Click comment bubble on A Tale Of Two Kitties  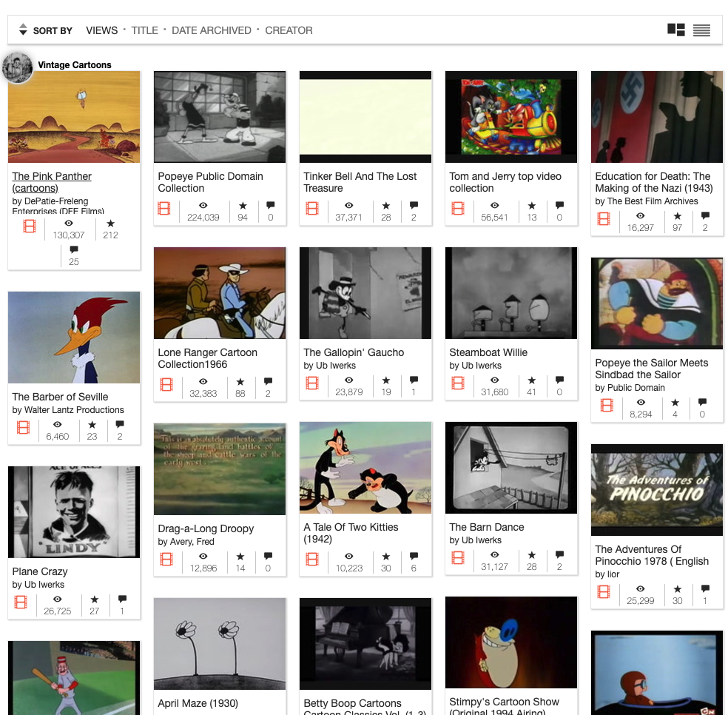click(414, 557)
